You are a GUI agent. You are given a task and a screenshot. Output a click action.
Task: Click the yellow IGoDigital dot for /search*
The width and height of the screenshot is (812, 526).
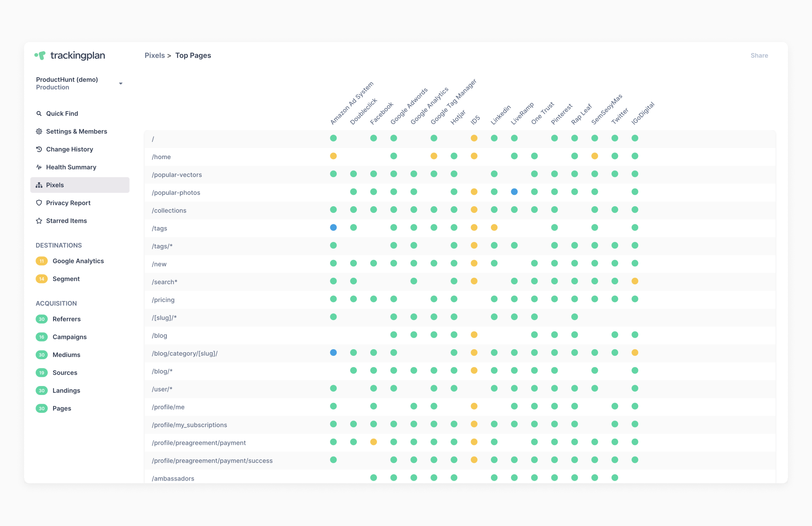(x=635, y=281)
